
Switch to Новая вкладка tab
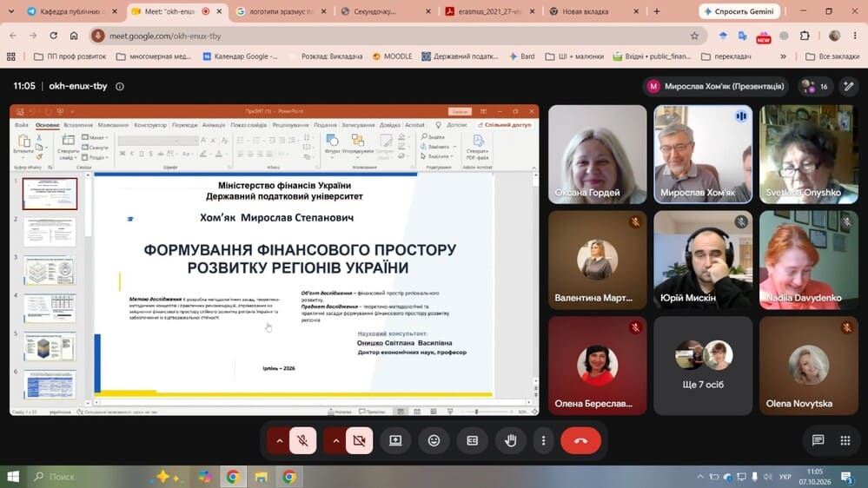coord(594,11)
